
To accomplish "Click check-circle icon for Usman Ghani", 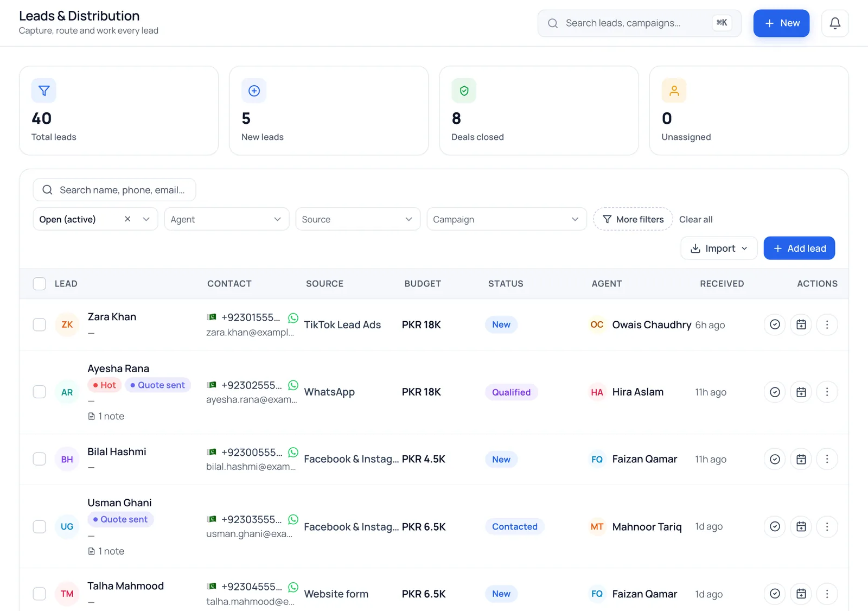I will pos(775,526).
